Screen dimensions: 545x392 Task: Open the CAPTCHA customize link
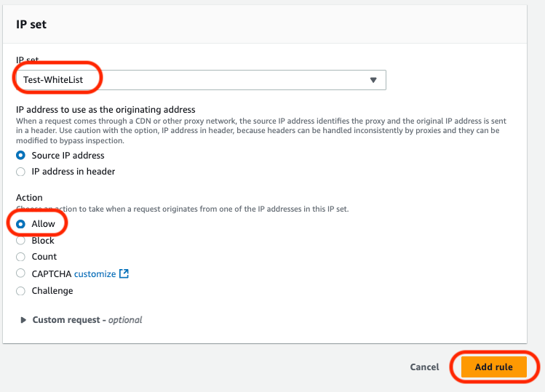[x=95, y=274]
